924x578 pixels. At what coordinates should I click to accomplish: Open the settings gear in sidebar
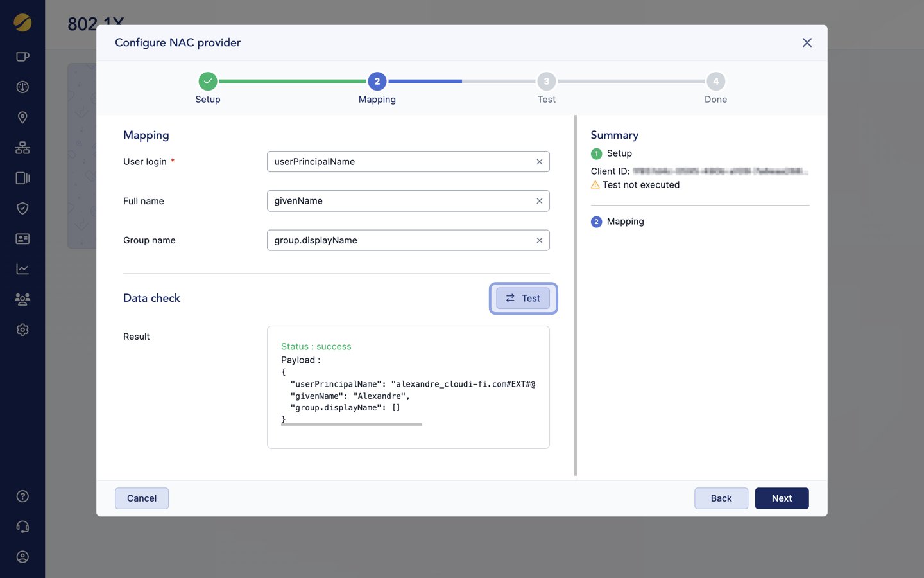coord(22,329)
